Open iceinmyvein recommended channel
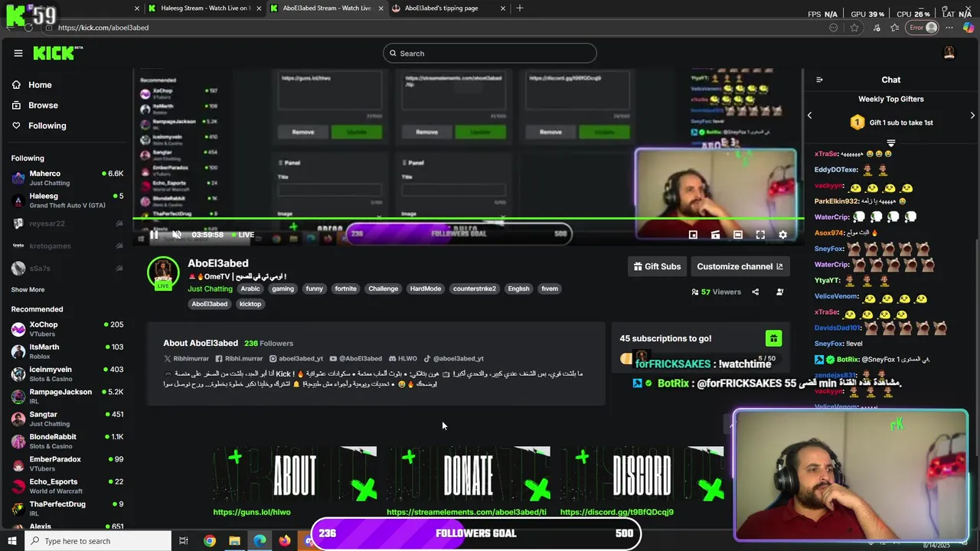 click(67, 373)
